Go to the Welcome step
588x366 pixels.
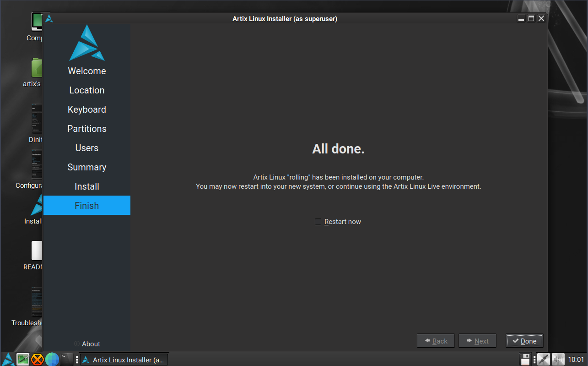pos(87,71)
